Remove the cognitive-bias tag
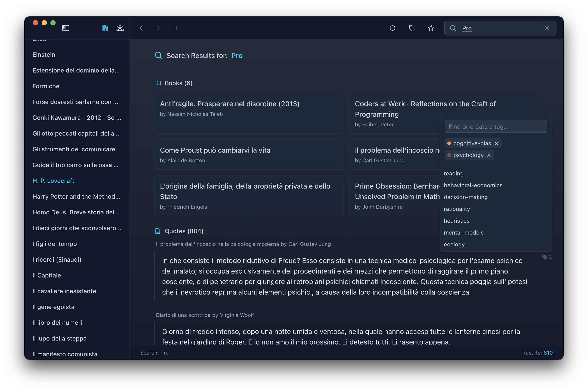 point(496,143)
